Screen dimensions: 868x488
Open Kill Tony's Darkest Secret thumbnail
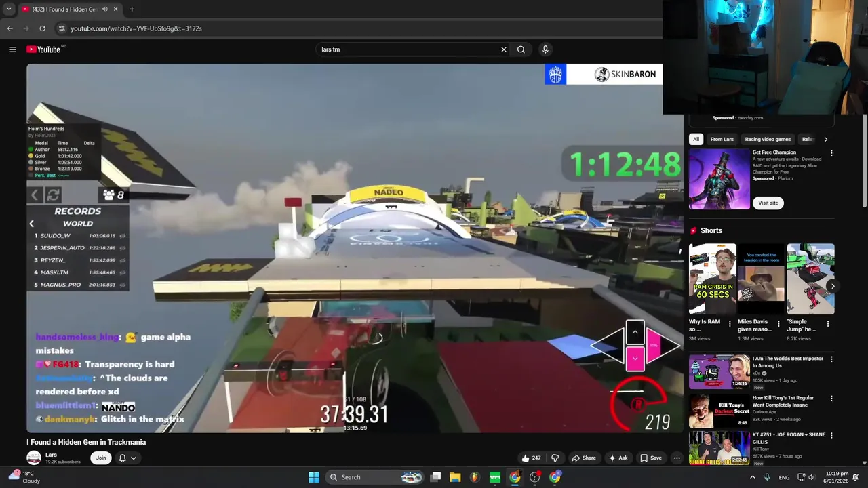[x=719, y=410]
